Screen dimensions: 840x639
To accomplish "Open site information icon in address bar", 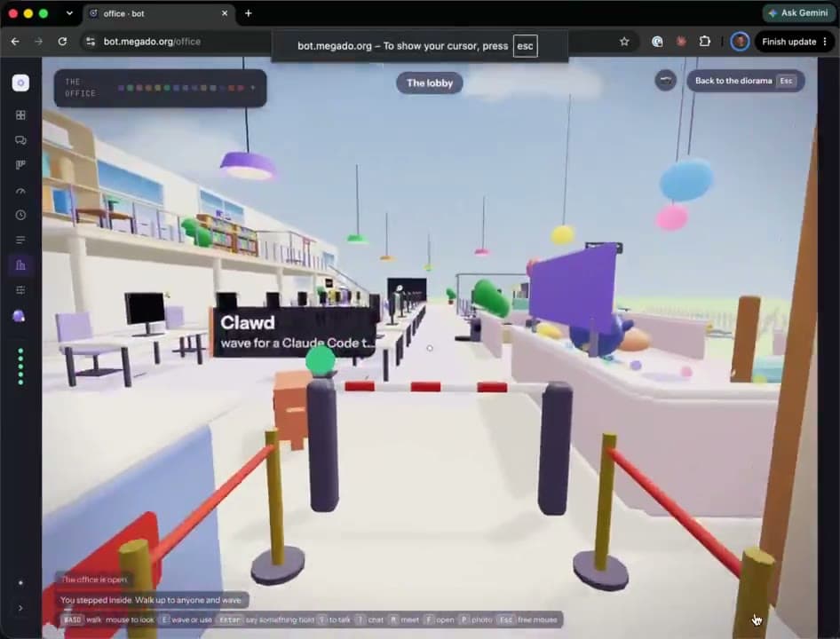I will point(91,41).
